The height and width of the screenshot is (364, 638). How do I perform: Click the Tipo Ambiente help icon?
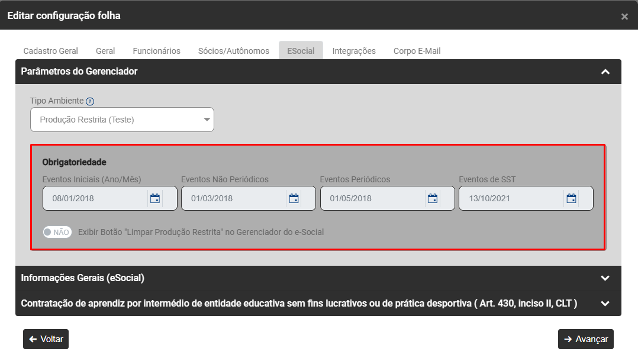pyautogui.click(x=90, y=101)
